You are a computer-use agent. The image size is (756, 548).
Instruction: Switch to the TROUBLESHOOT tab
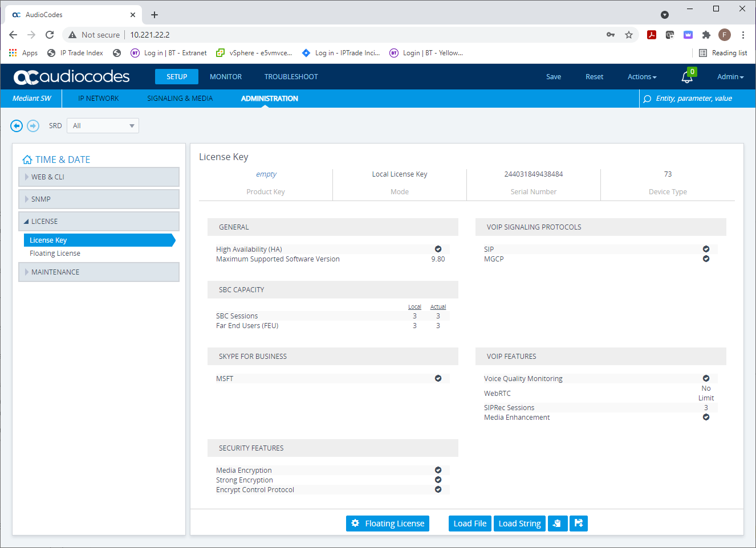(x=291, y=77)
